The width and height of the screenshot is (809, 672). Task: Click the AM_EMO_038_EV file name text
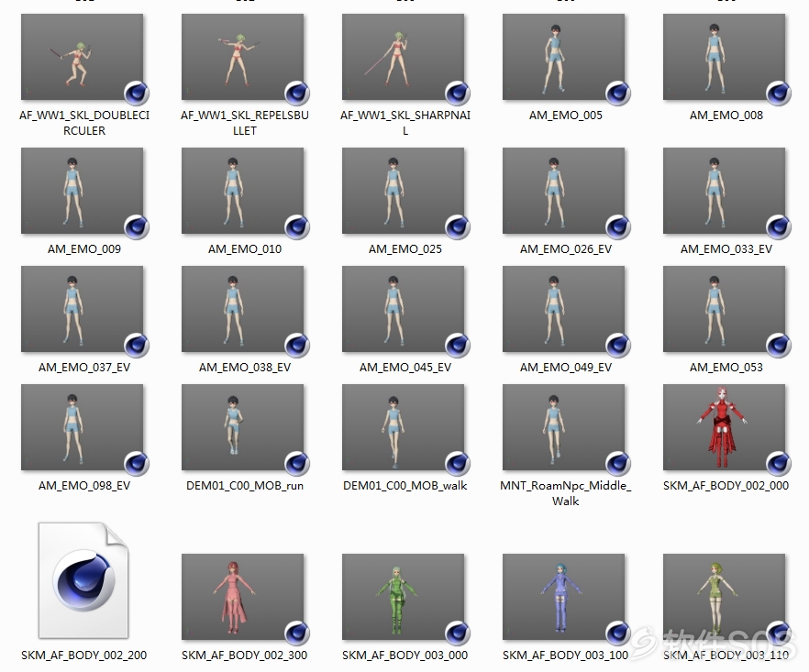245,368
